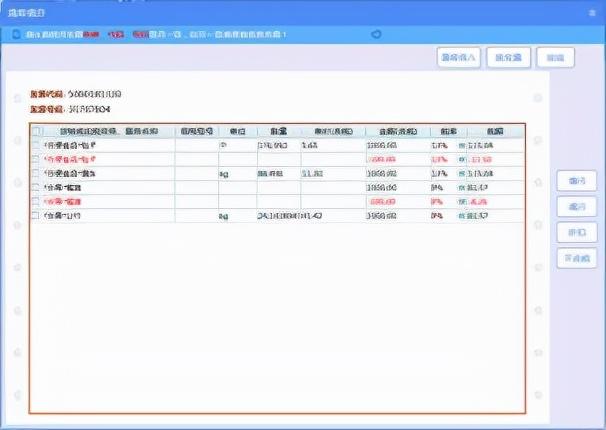Click the quantity cell in the first row

(272, 146)
